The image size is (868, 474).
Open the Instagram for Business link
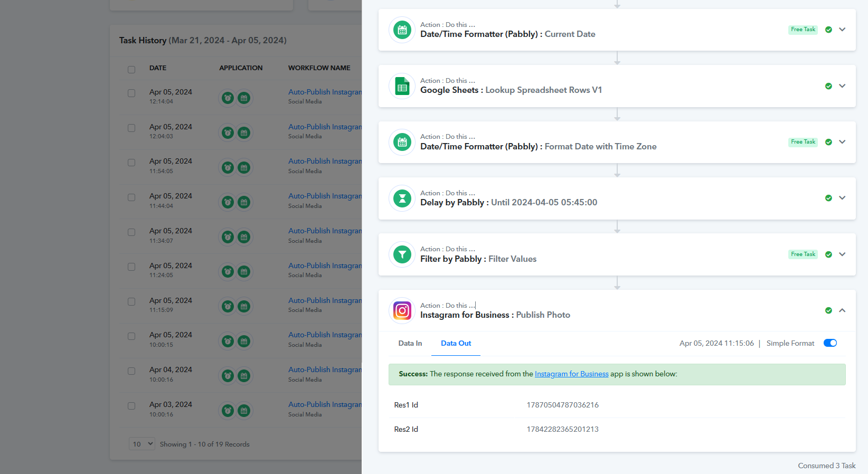pos(571,374)
